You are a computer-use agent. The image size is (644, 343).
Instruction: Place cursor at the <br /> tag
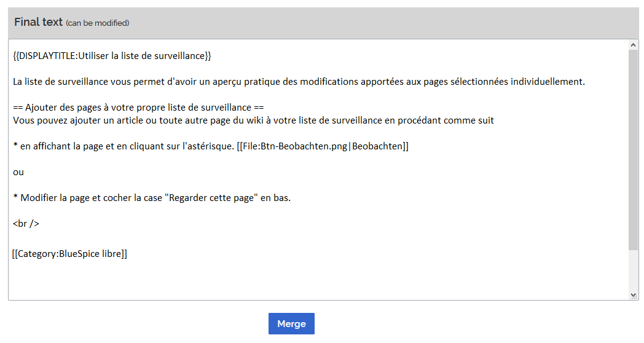pyautogui.click(x=26, y=224)
